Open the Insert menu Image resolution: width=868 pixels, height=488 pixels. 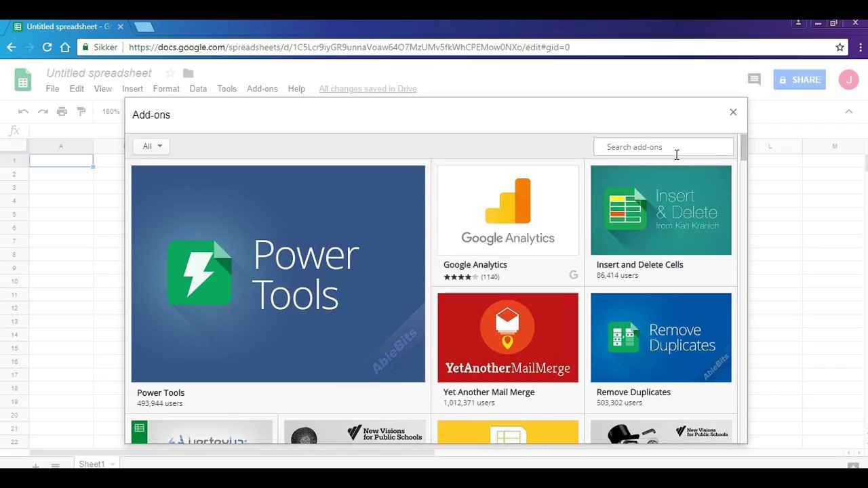pyautogui.click(x=132, y=89)
